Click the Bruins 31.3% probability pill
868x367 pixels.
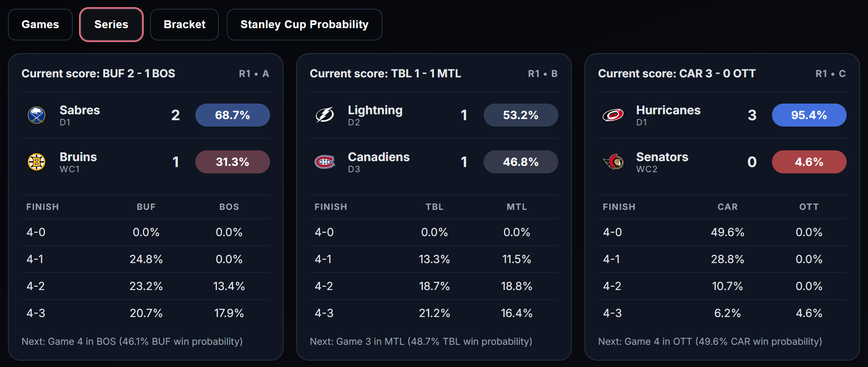232,162
